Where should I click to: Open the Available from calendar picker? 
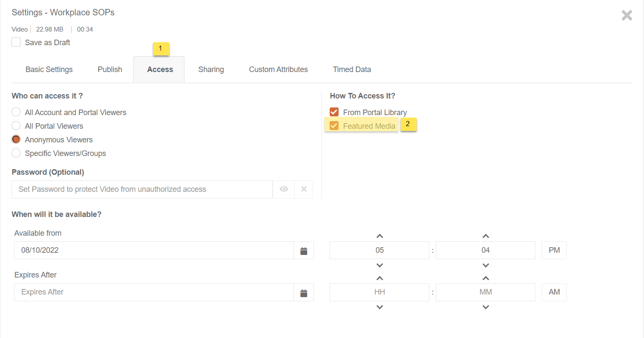point(304,251)
